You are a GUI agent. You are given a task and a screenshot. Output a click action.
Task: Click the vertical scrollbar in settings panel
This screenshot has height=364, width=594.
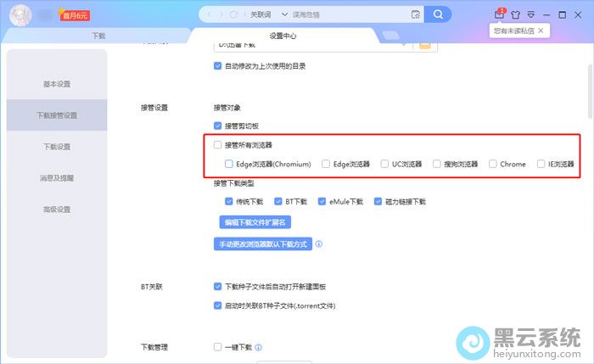tap(589, 85)
